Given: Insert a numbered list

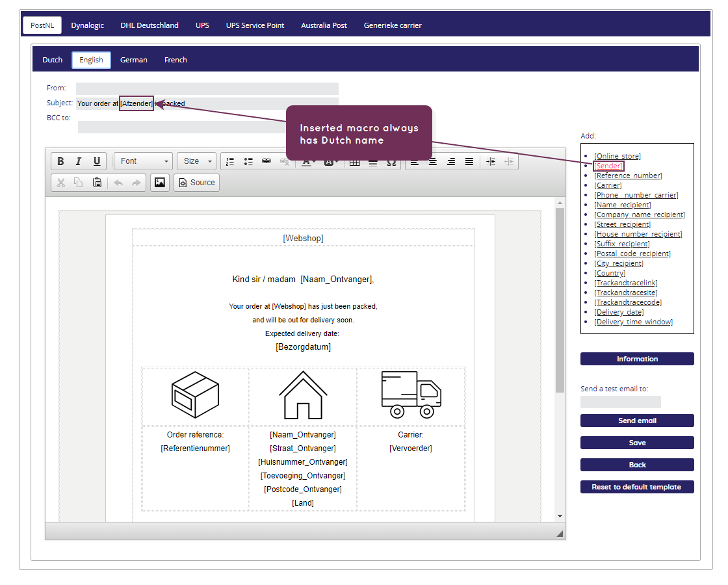Looking at the screenshot, I should 230,162.
